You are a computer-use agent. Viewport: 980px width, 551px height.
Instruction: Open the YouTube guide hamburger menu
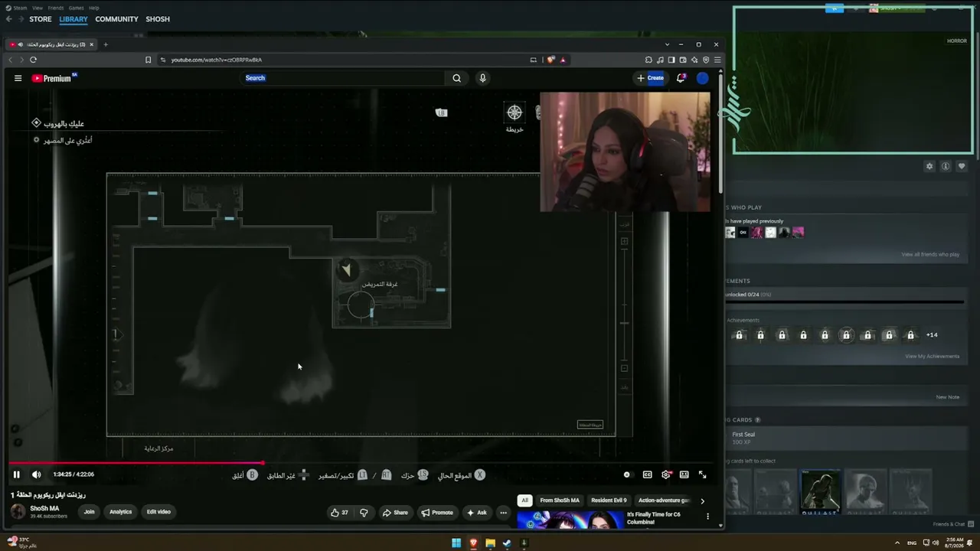(x=18, y=78)
